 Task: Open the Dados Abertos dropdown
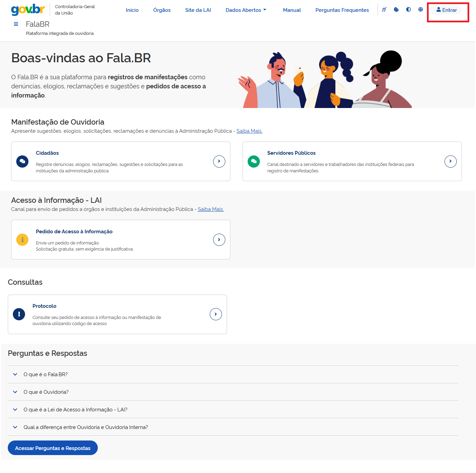[x=246, y=10]
